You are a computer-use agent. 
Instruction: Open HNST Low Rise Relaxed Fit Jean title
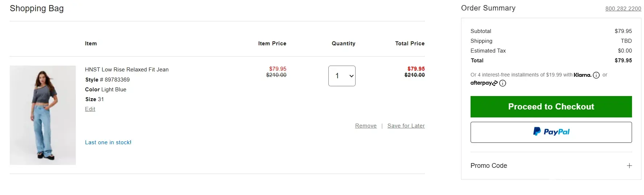click(127, 70)
